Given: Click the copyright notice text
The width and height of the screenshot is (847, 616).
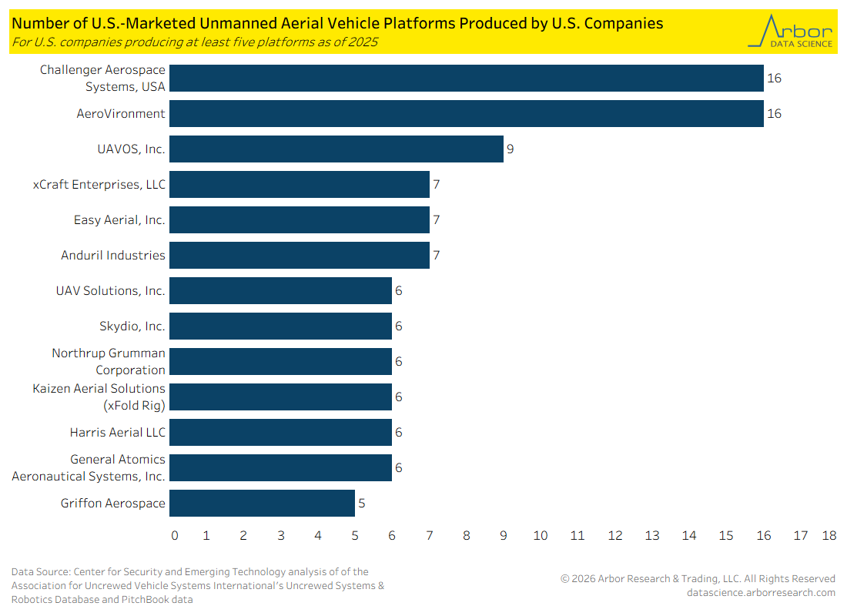Looking at the screenshot, I should pyautogui.click(x=698, y=579).
